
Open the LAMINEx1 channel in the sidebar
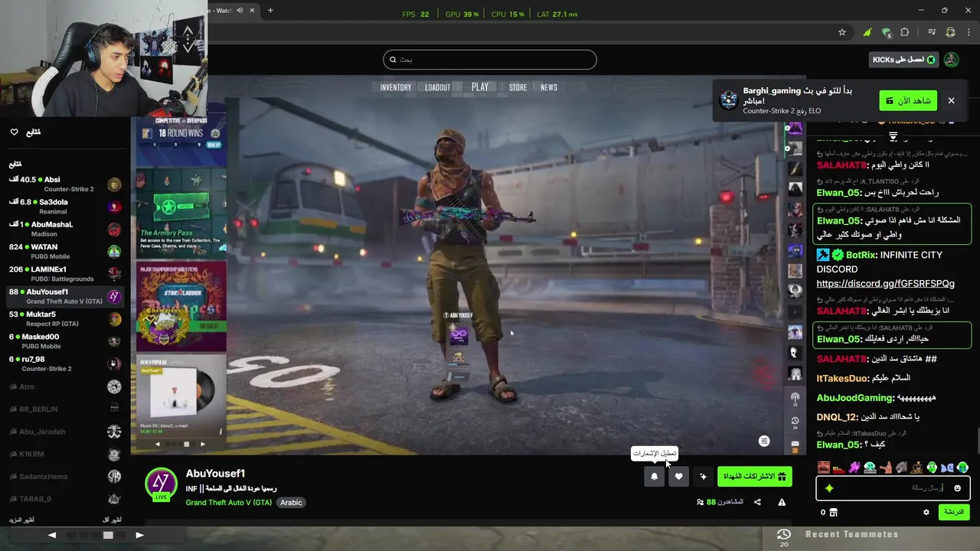pos(64,274)
